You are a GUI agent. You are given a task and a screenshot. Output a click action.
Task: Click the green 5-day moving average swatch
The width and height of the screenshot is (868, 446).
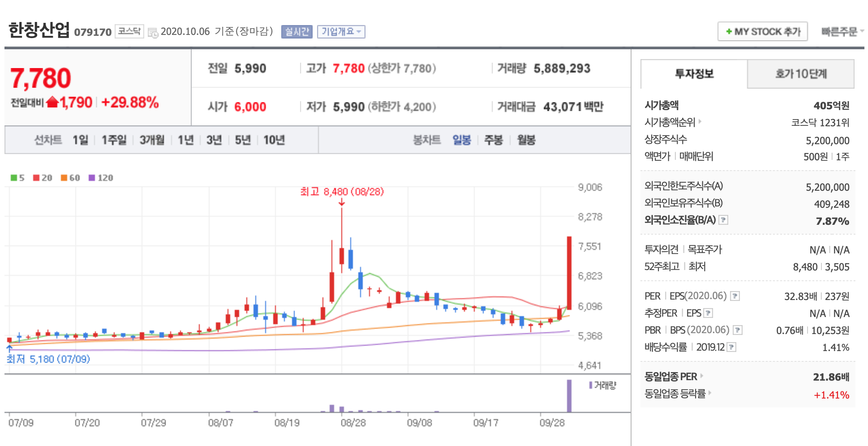(14, 178)
